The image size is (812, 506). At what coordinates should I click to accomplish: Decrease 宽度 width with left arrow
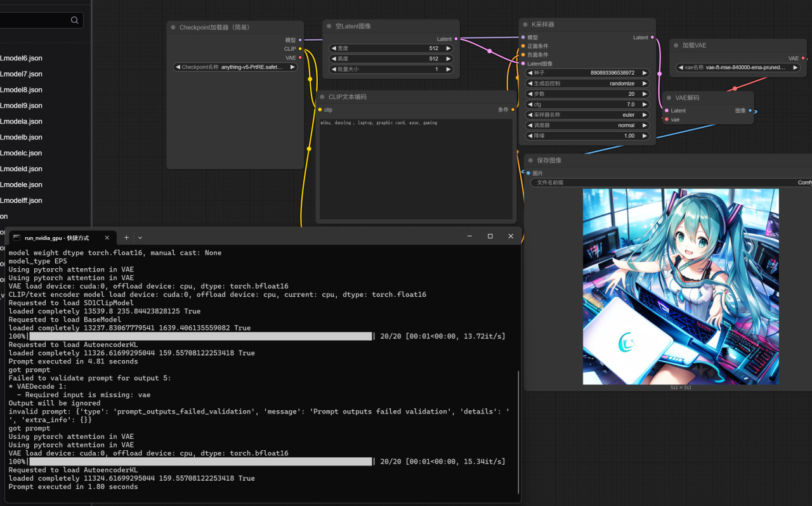[334, 48]
